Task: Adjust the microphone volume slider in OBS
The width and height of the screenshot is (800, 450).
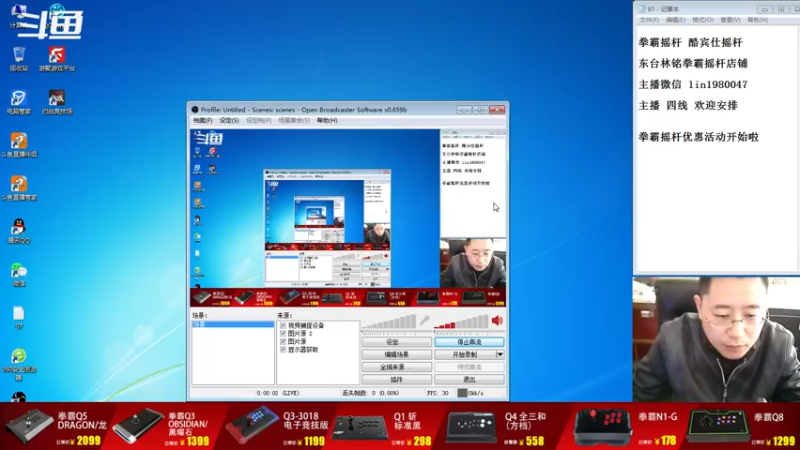Action: coord(389,322)
